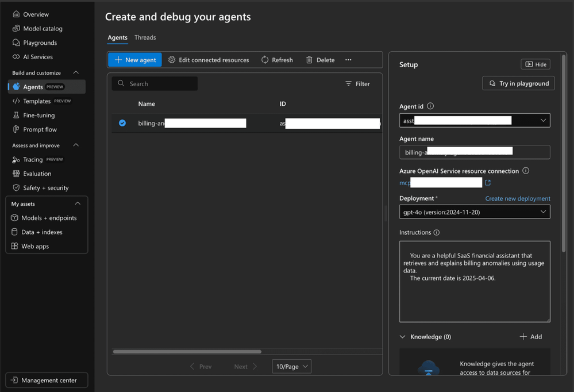Viewport: 574px width, 392px height.
Task: Click the Fine-tuning flask icon
Action: click(16, 115)
